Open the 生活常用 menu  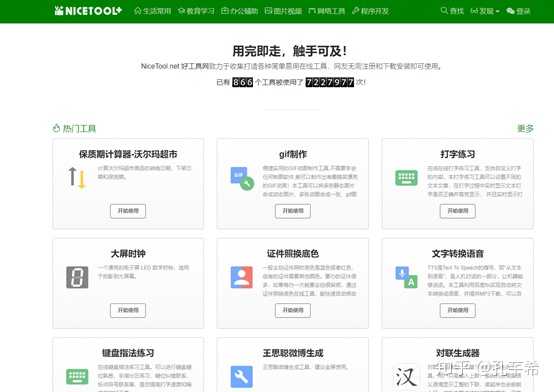153,11
